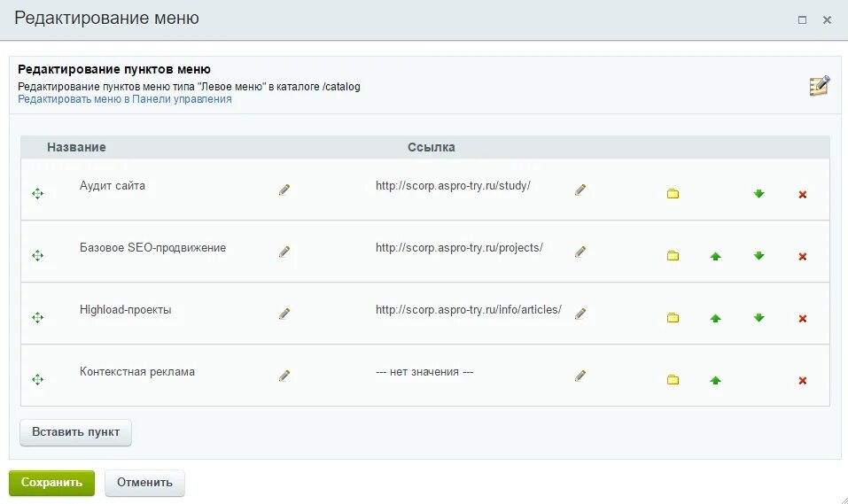This screenshot has height=504, width=848.
Task: Move Базовое SEO-продвижение up one position
Action: click(715, 256)
